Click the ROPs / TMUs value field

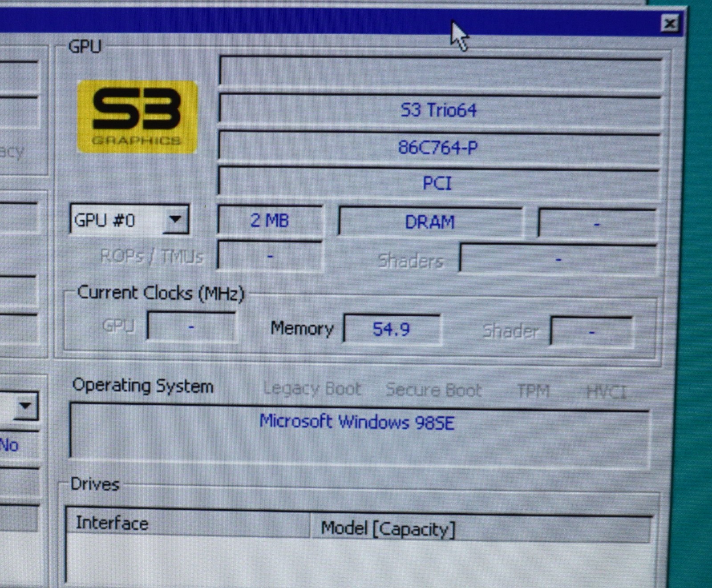tap(270, 256)
